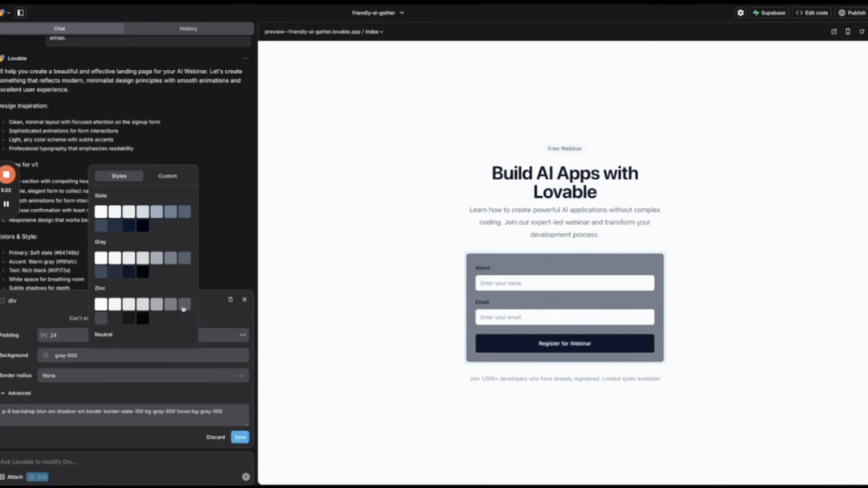Switch to the History tab
This screenshot has width=868, height=488.
coord(188,28)
